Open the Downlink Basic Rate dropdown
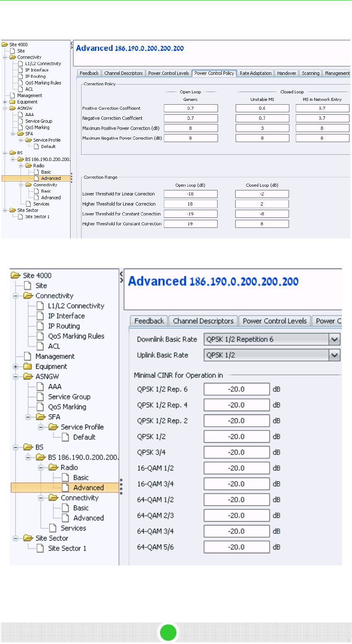352x644 pixels. (x=335, y=339)
